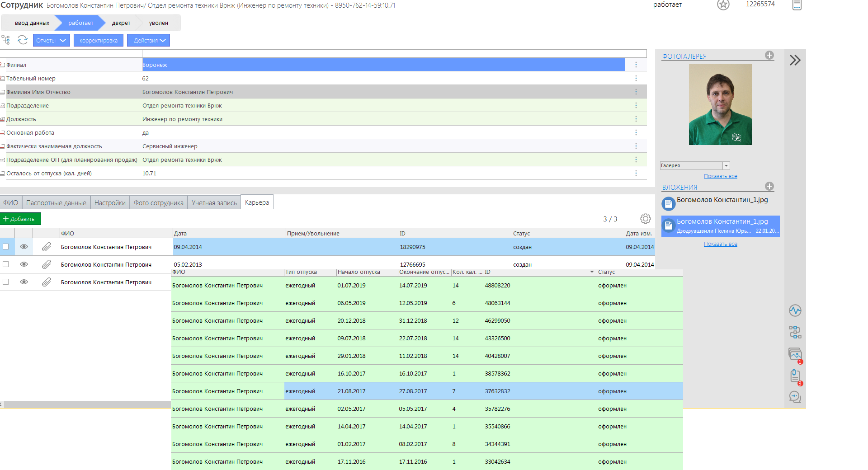The width and height of the screenshot is (868, 470).
Task: Tick the third career row checkbox
Action: click(6, 282)
